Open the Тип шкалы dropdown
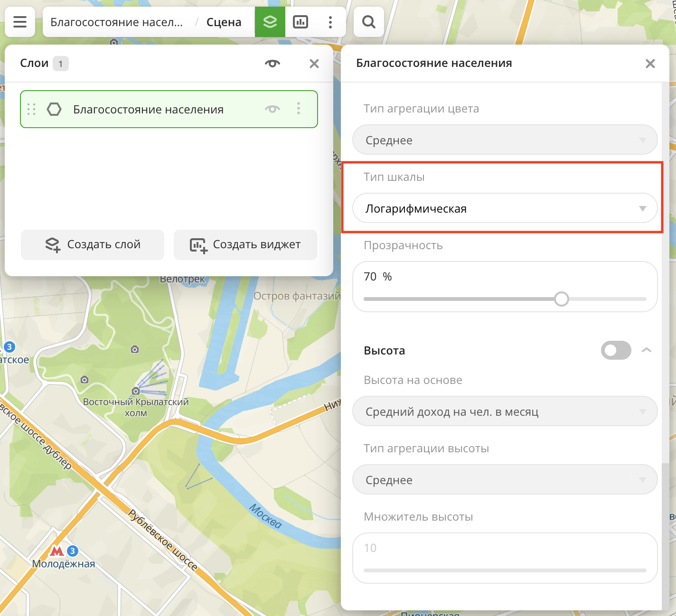This screenshot has height=616, width=676. click(505, 208)
